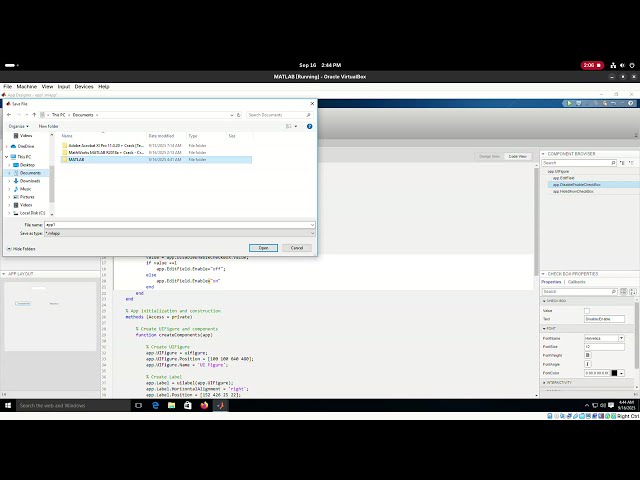The width and height of the screenshot is (640, 480).
Task: Click New folder in Save dialog
Action: (49, 126)
